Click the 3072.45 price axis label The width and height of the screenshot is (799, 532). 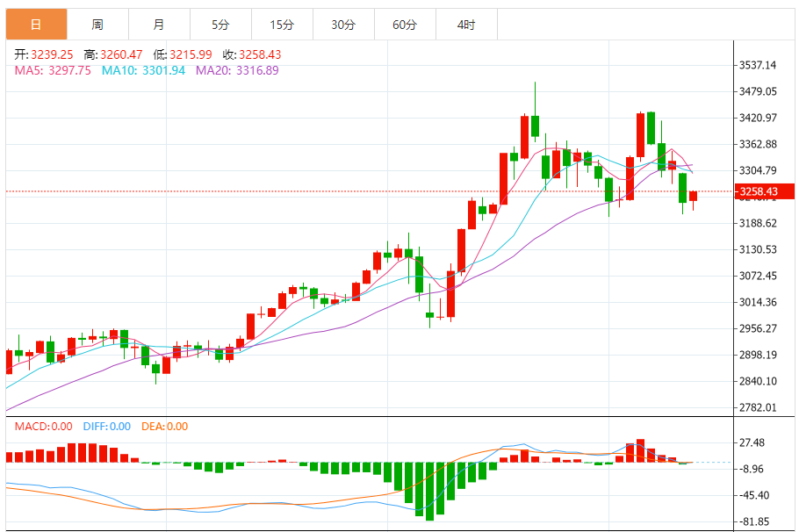[758, 276]
